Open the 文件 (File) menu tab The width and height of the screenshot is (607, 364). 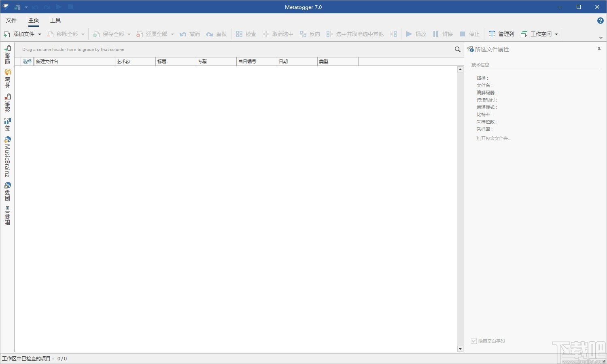pos(11,20)
